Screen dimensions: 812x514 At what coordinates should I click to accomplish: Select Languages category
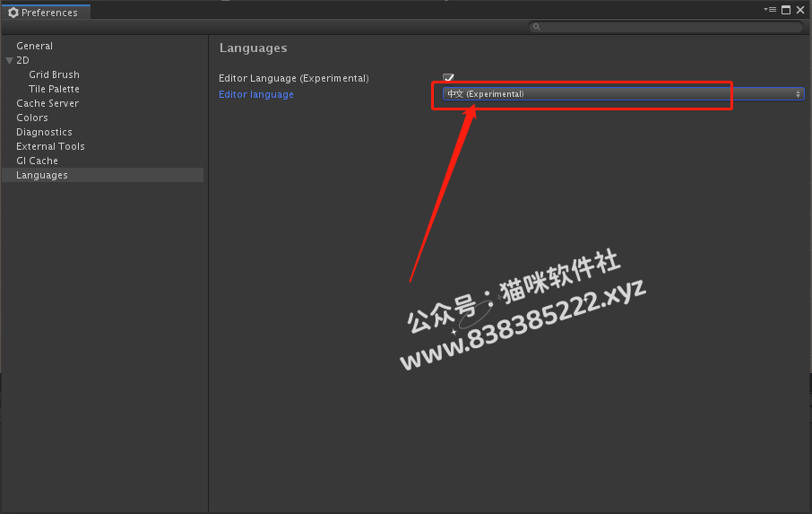click(x=102, y=175)
